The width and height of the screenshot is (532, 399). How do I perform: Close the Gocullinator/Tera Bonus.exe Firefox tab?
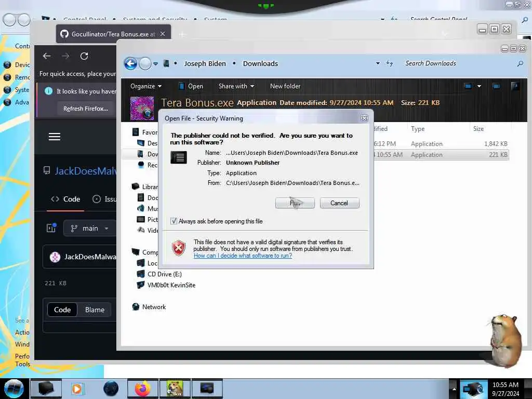163,34
